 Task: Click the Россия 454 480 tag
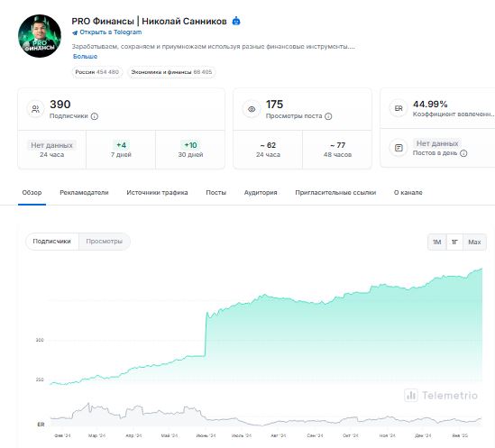point(96,72)
